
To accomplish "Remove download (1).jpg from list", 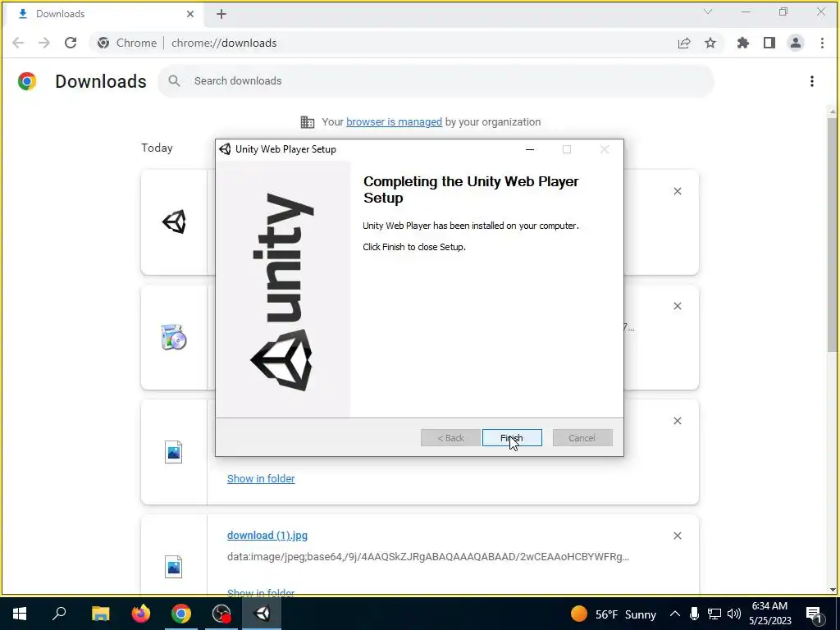I will click(677, 536).
